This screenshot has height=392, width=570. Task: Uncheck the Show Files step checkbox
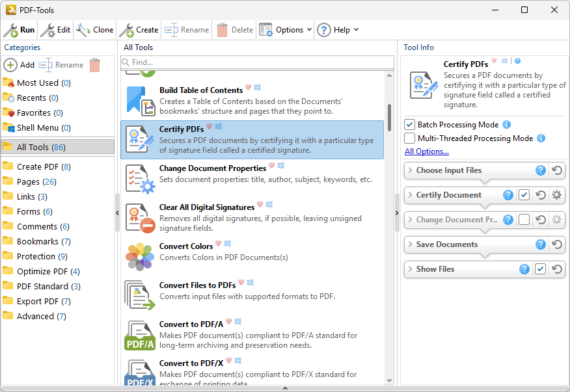[x=540, y=269]
